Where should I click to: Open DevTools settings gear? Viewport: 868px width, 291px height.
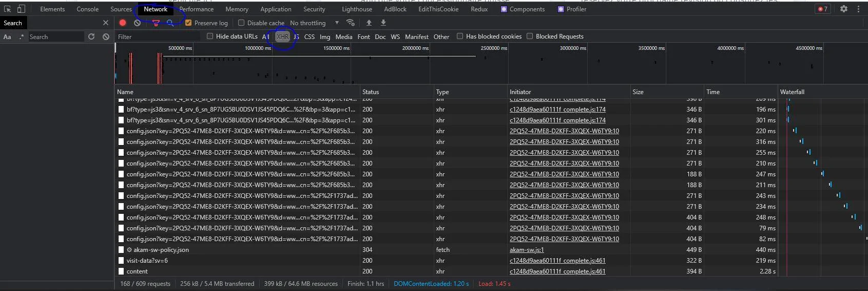tap(844, 9)
